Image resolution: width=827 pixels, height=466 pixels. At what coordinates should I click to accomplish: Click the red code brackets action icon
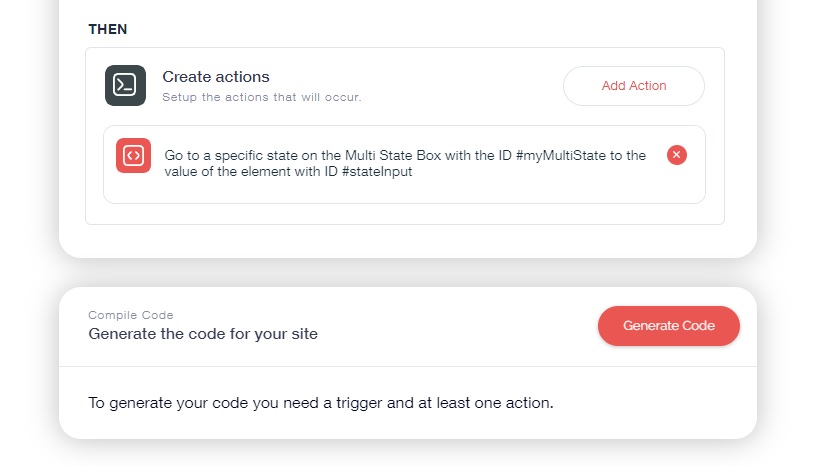pyautogui.click(x=133, y=155)
